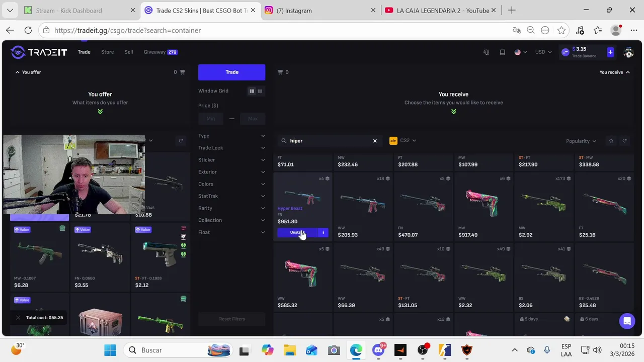This screenshot has width=644, height=362.
Task: Expand the Trade Lock filter
Action: point(231,148)
